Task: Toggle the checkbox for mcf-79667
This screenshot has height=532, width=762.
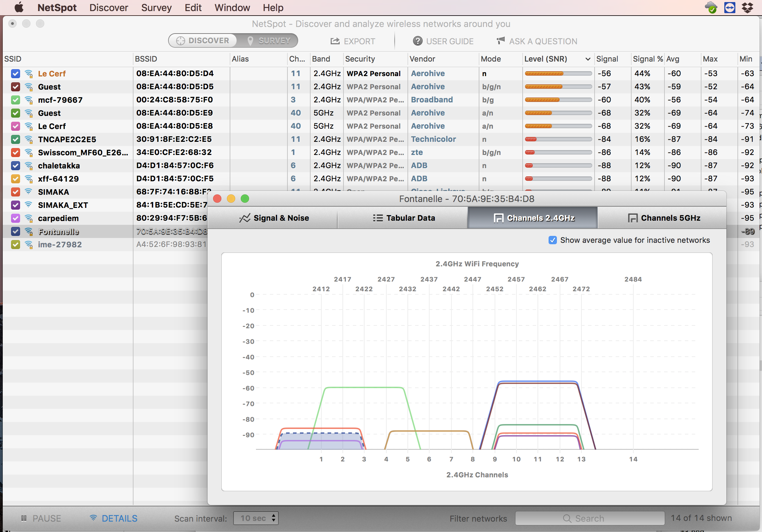Action: 15,100
